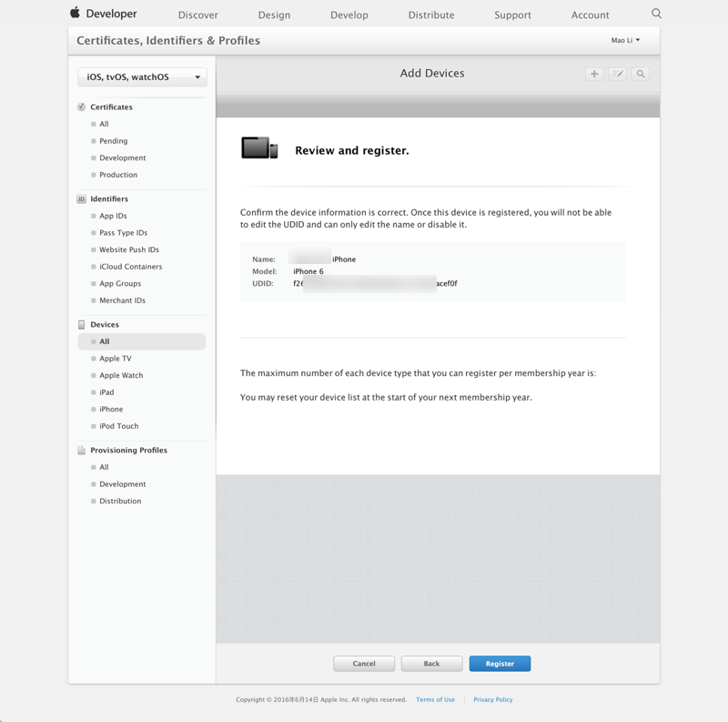Select iPod Touch devices
The height and width of the screenshot is (722, 728).
[119, 426]
